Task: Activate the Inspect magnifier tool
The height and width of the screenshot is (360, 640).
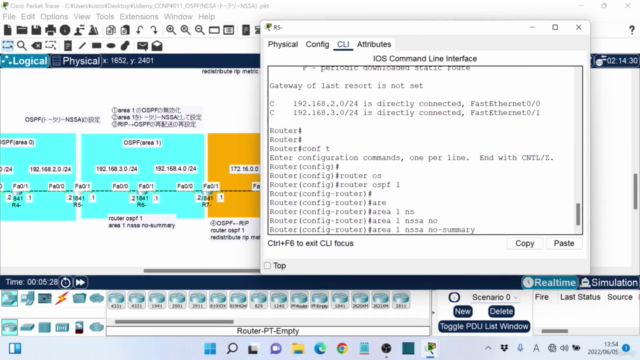Action: (x=22, y=46)
